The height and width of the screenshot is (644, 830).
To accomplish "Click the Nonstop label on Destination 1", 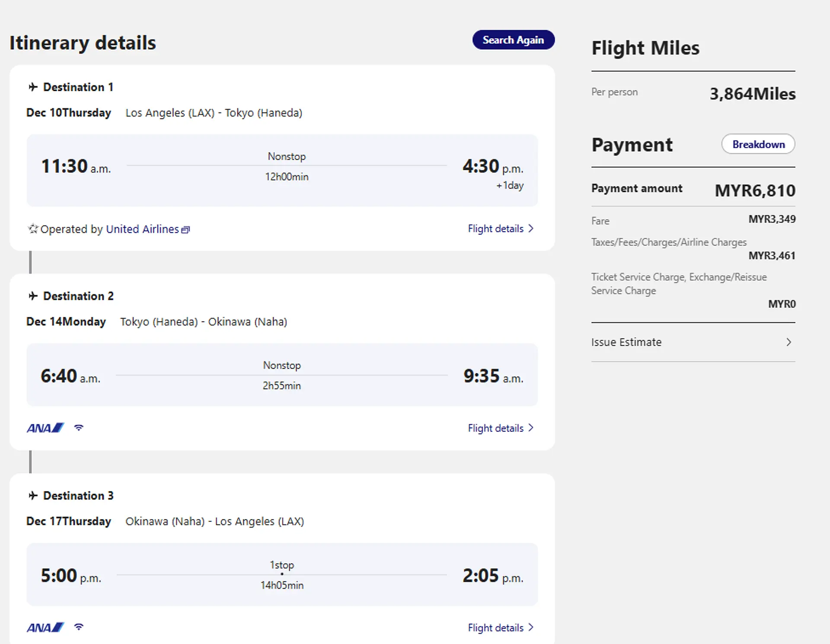I will click(287, 156).
